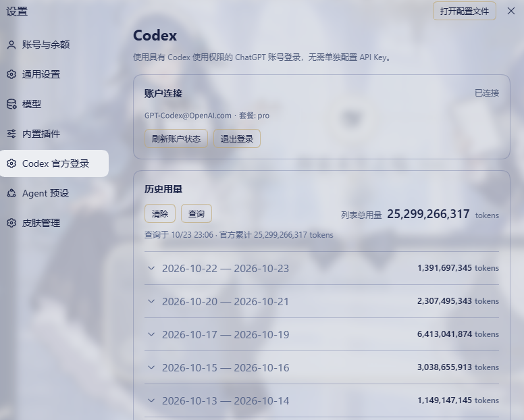This screenshot has height=420, width=524.
Task: Click the 历史用量 card heading
Action: click(163, 190)
